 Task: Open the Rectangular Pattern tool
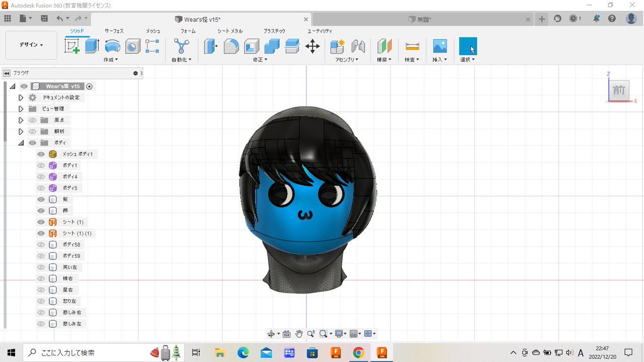tap(152, 46)
